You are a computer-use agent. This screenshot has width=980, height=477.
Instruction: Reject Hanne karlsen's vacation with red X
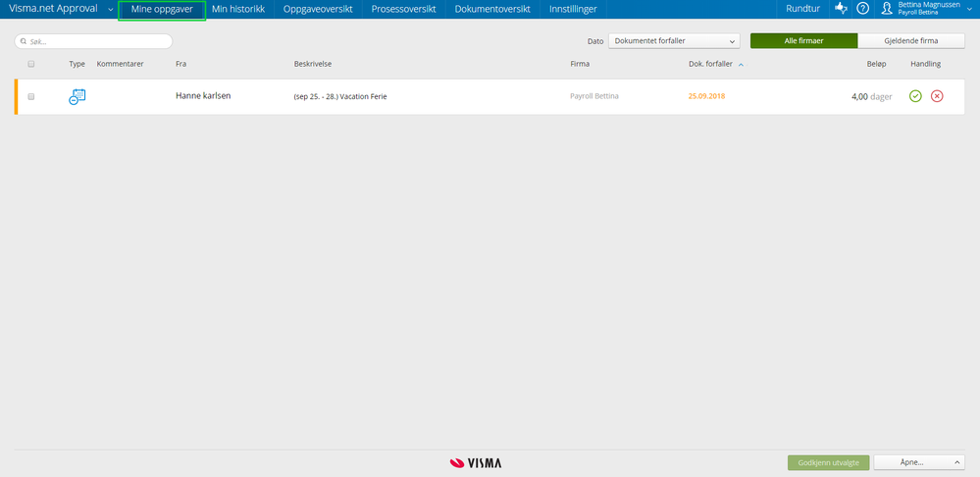(x=937, y=96)
